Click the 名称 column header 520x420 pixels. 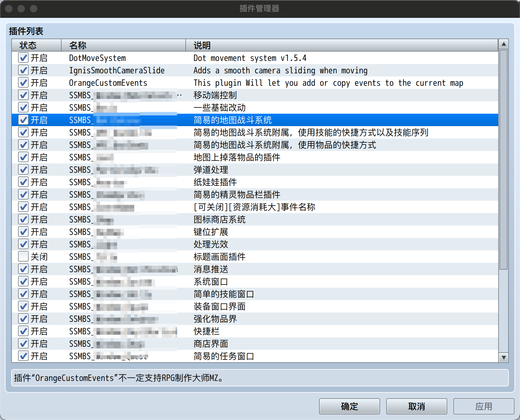[x=124, y=45]
